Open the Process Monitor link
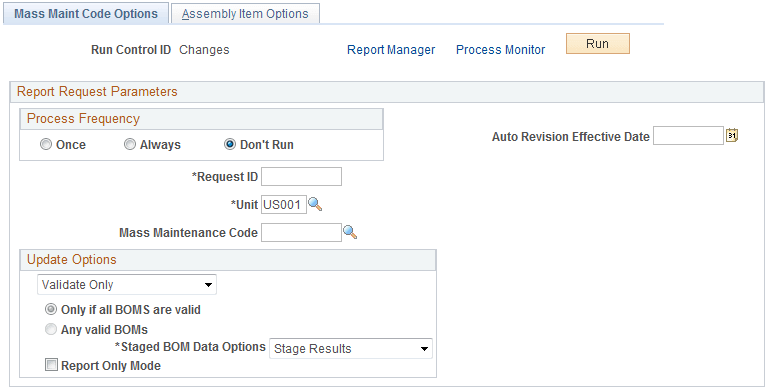 click(x=501, y=50)
